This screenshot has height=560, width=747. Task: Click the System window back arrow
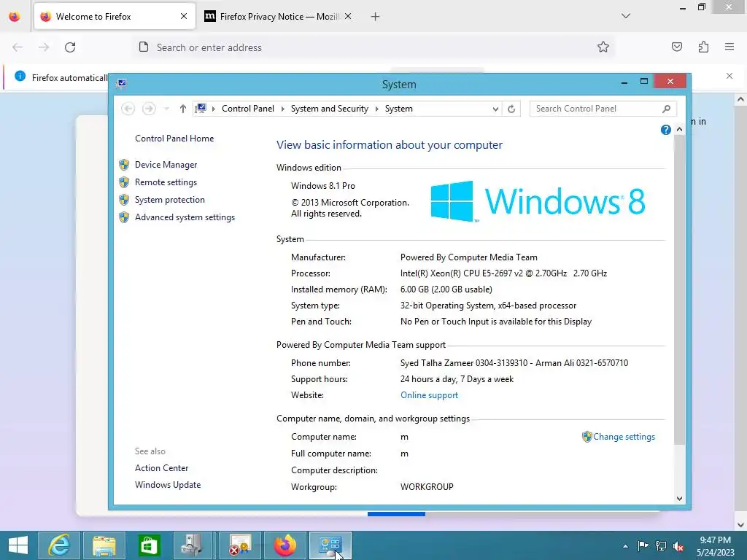click(128, 109)
